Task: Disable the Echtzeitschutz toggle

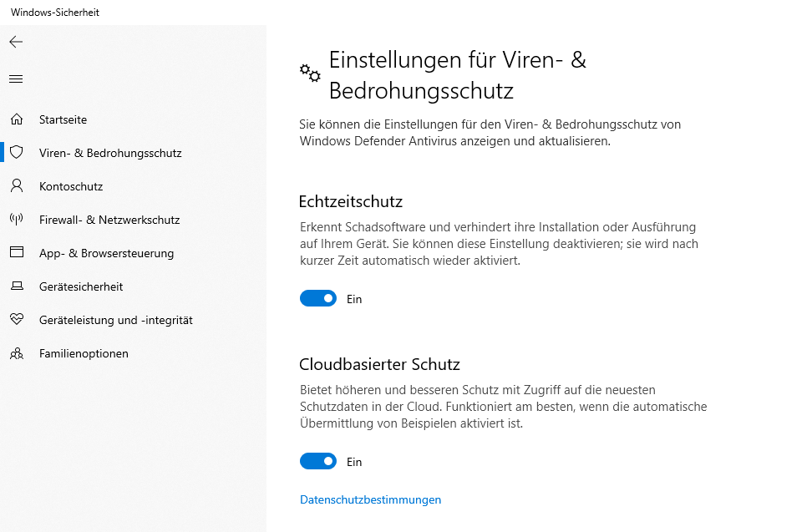Action: [318, 298]
